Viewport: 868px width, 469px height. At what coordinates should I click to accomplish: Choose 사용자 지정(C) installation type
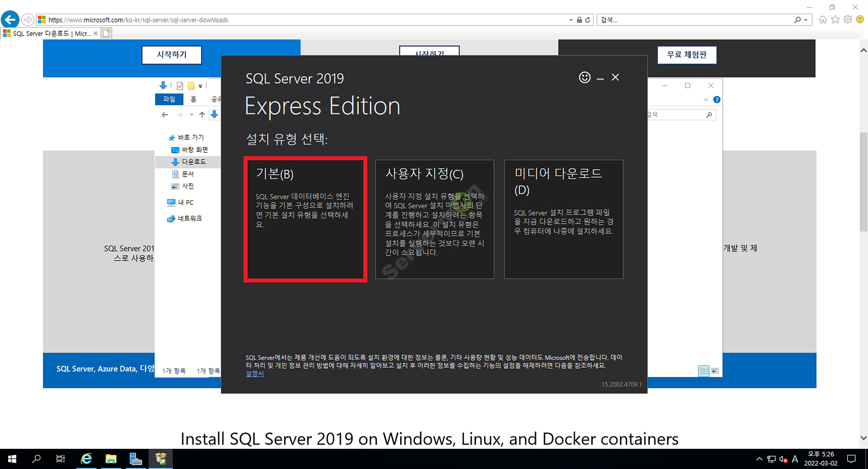[x=435, y=219]
